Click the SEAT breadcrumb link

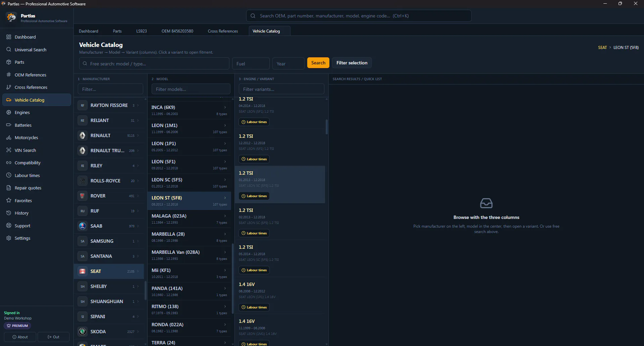602,48
